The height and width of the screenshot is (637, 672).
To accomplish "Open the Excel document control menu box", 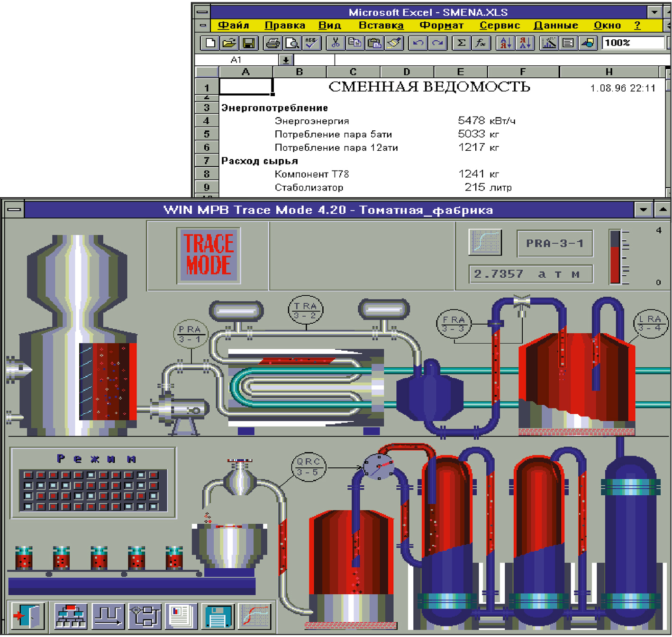I will tap(203, 25).
